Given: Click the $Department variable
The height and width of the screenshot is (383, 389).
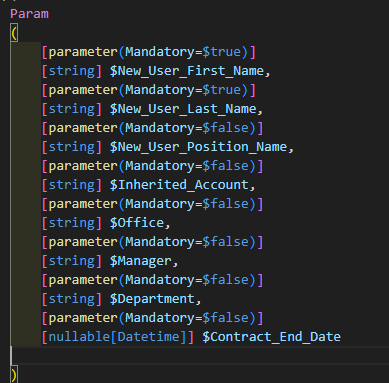Looking at the screenshot, I should pos(152,299).
